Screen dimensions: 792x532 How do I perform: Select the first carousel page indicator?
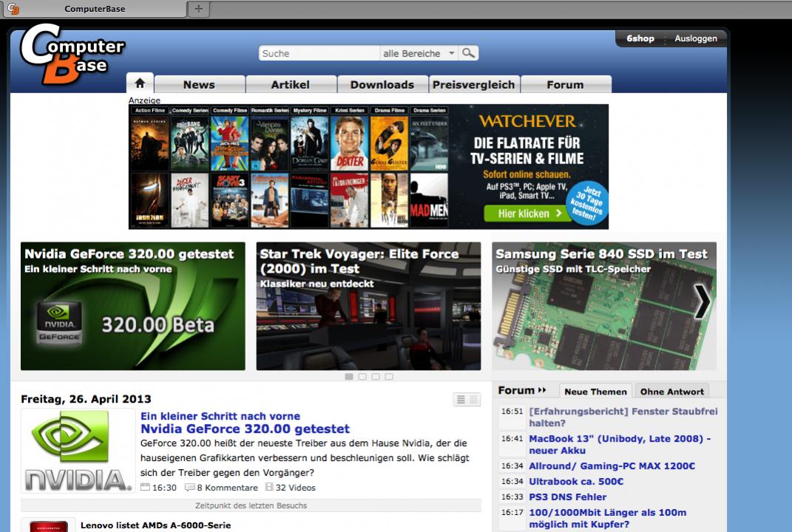click(x=349, y=377)
